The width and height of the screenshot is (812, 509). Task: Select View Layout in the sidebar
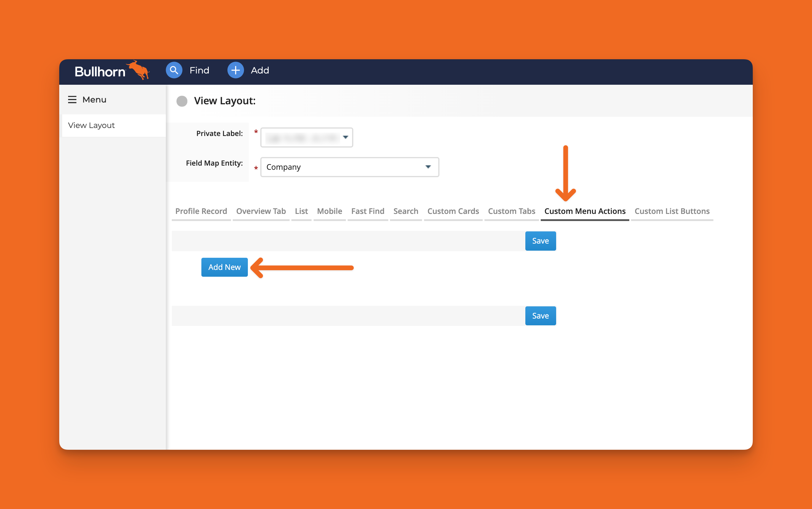click(x=91, y=126)
